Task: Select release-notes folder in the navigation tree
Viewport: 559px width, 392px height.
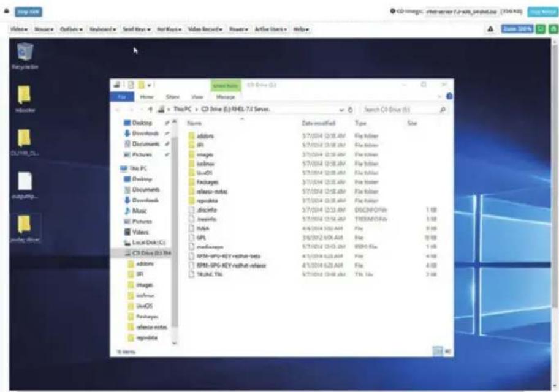Action: click(x=148, y=327)
